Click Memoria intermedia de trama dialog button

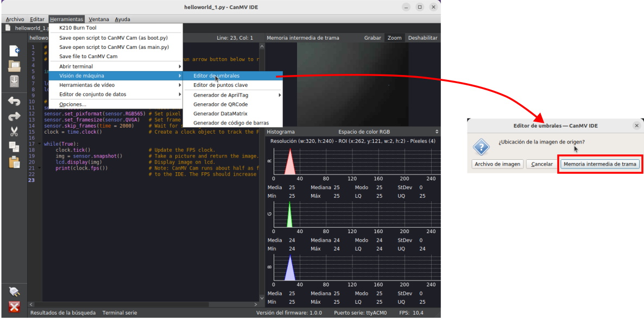tap(600, 164)
